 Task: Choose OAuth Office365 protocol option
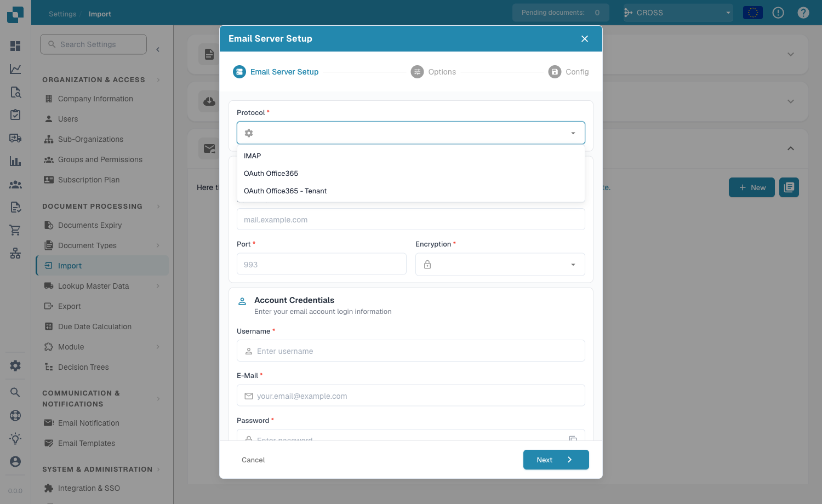coord(410,174)
